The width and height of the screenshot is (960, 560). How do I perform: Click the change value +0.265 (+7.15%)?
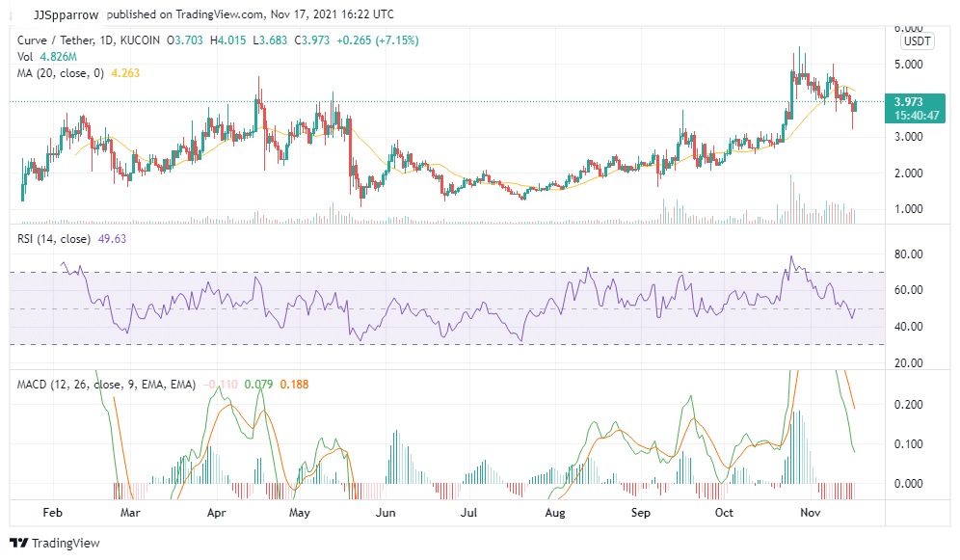(378, 40)
